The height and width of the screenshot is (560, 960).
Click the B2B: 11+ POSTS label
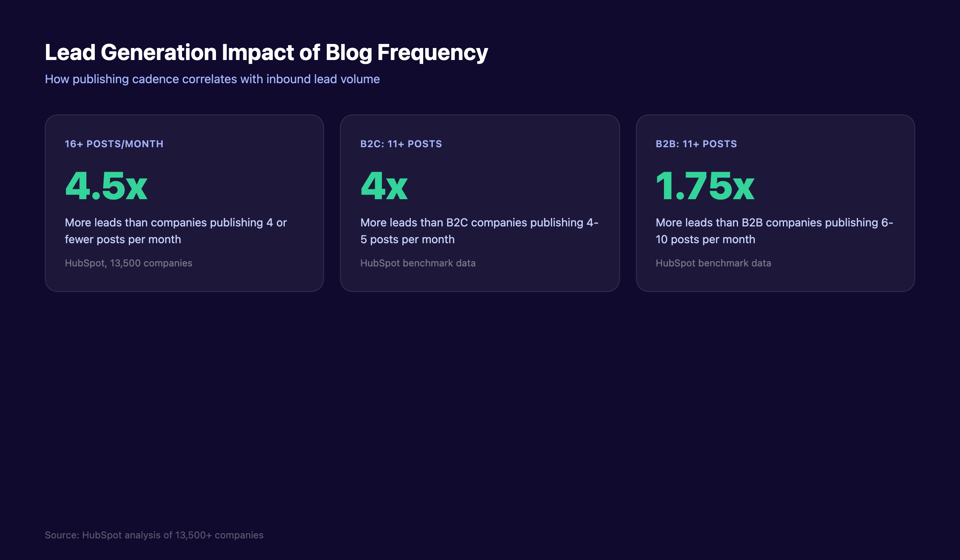pos(696,144)
